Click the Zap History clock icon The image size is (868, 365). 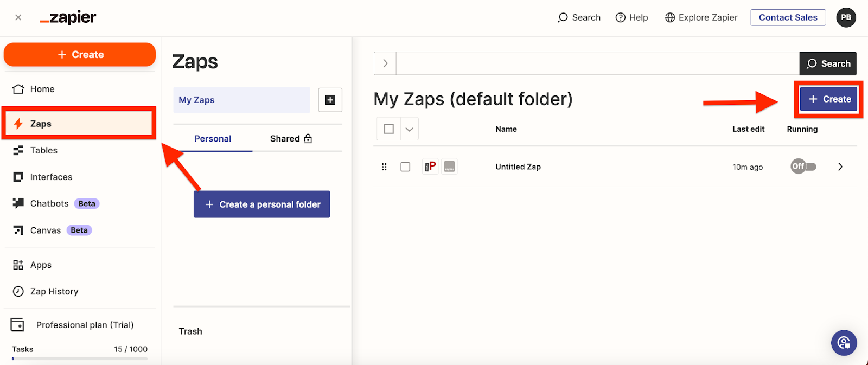pos(18,291)
